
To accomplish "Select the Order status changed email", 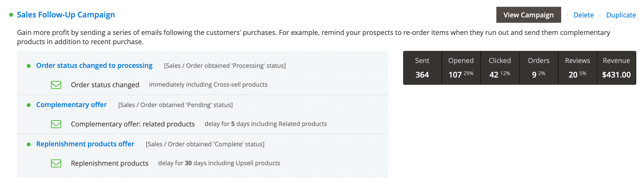I will (x=105, y=85).
